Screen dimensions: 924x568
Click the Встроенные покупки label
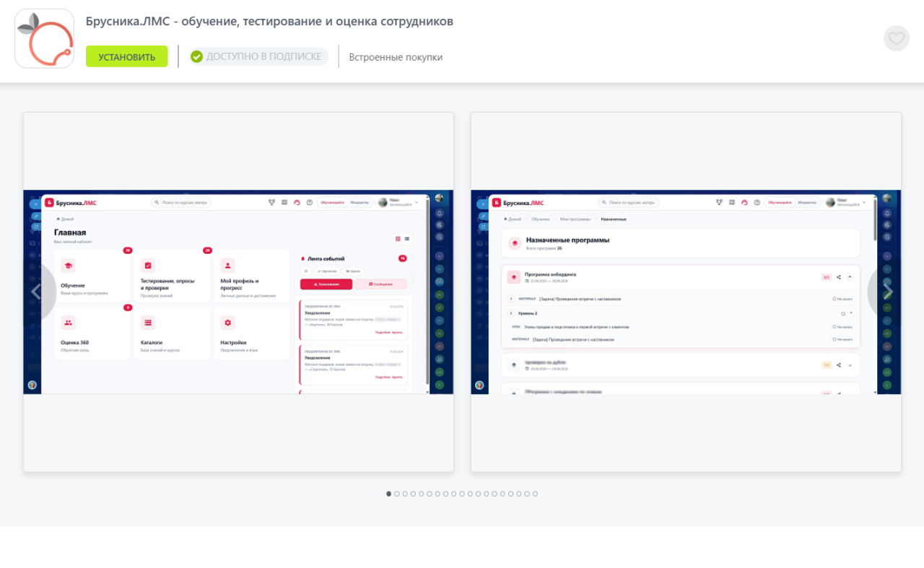pos(396,57)
